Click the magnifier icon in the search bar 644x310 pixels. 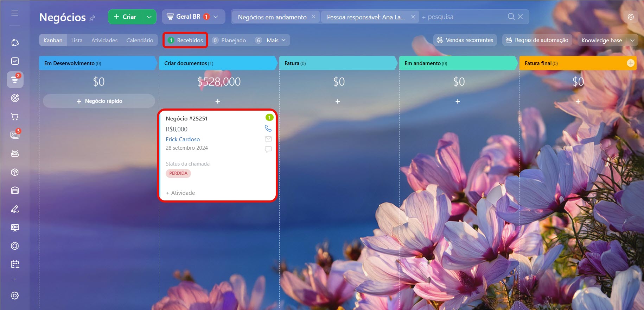coord(511,17)
